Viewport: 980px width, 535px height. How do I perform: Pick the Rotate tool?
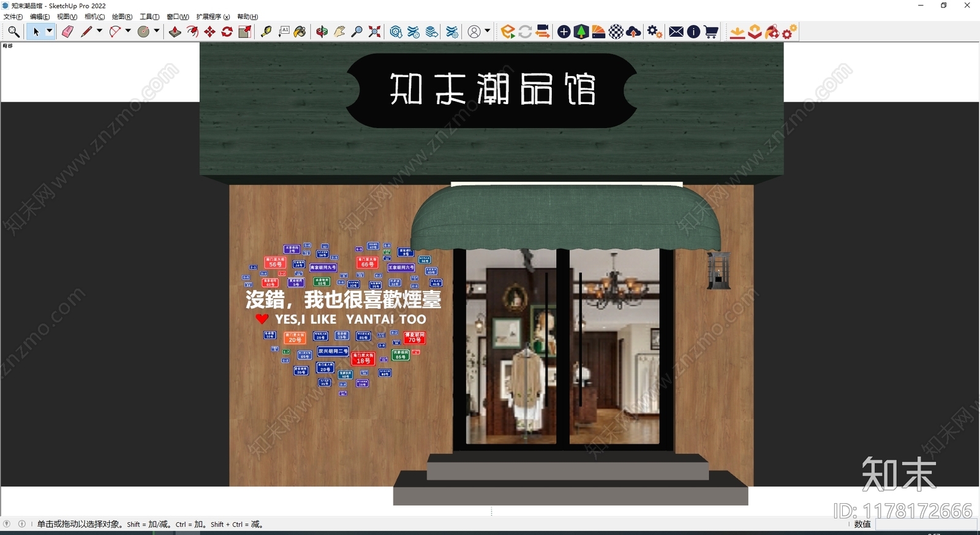click(227, 32)
